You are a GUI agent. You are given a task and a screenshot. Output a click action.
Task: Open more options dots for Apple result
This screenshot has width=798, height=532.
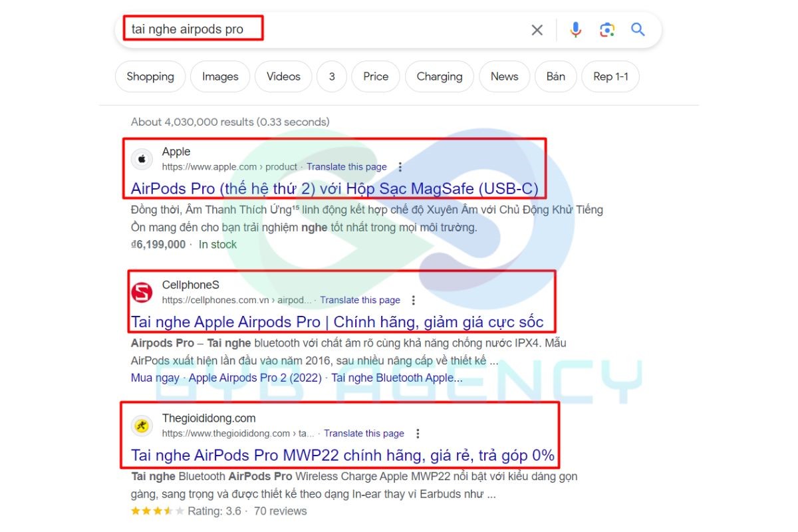tap(400, 167)
